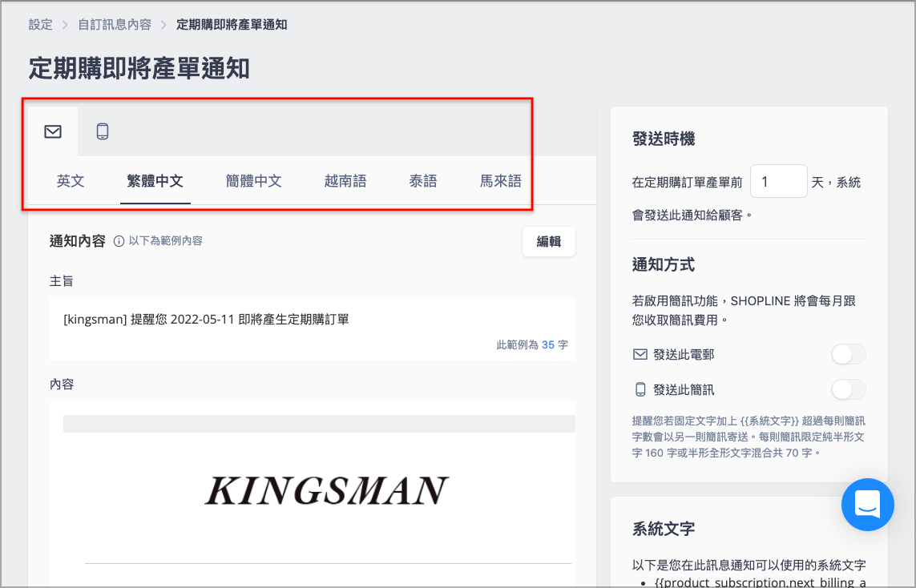Choose the 越南語 language tab
The width and height of the screenshot is (916, 588).
pyautogui.click(x=345, y=181)
